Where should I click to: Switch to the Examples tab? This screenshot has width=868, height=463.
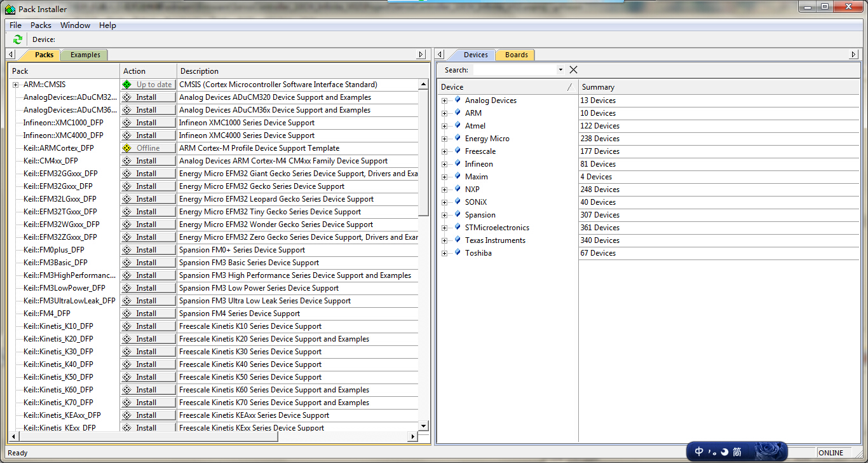[x=85, y=55]
